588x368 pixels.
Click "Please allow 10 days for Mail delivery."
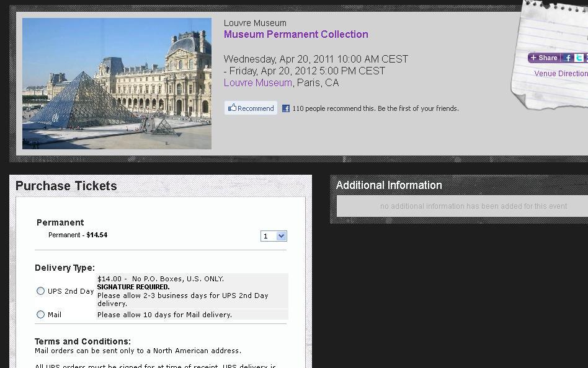click(164, 315)
